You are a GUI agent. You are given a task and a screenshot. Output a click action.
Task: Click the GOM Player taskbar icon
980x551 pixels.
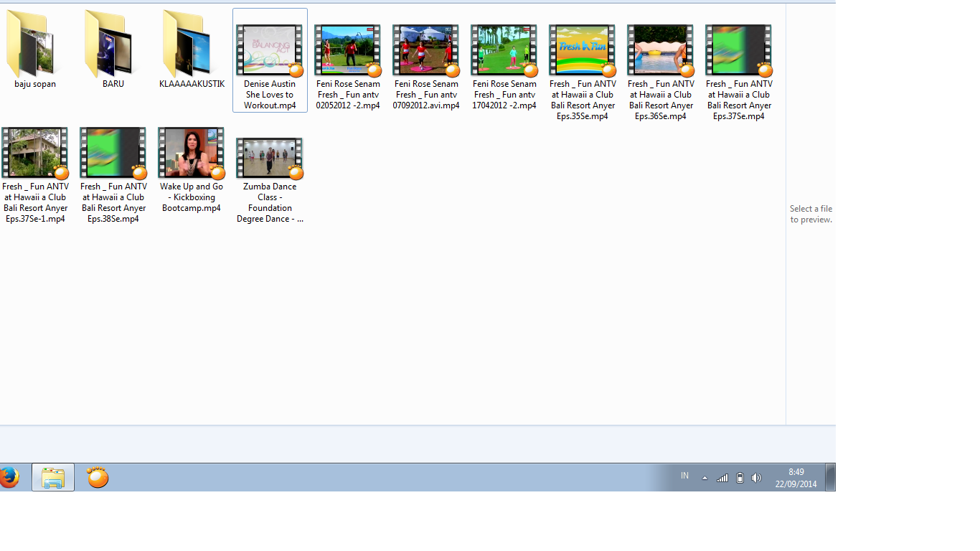pyautogui.click(x=98, y=477)
